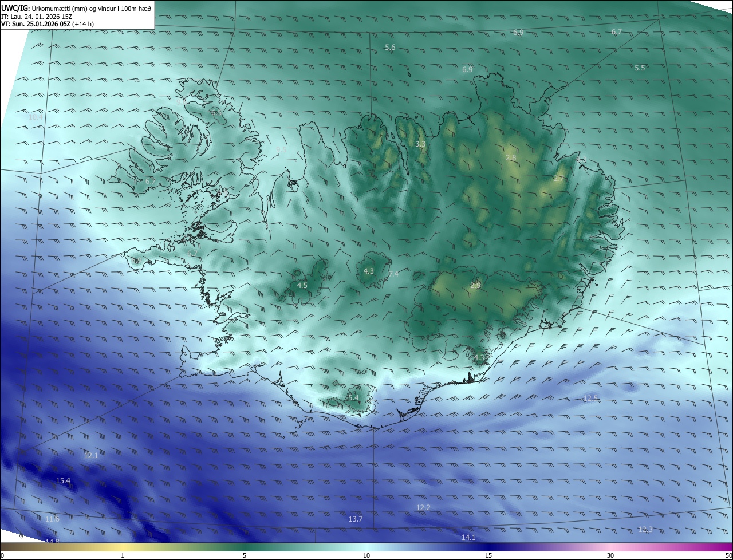Click the colour scale tick labelled 5
Viewport: 733px width, 560px height.
tap(245, 555)
